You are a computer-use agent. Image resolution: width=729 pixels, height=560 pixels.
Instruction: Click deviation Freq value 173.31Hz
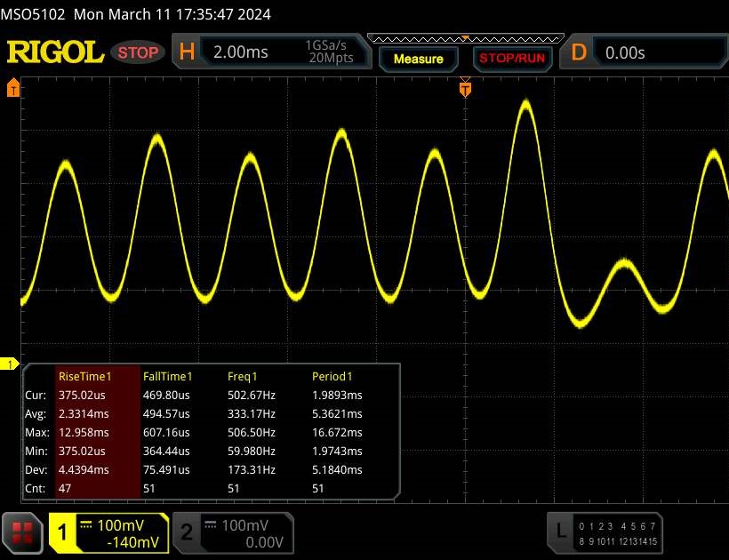[252, 469]
